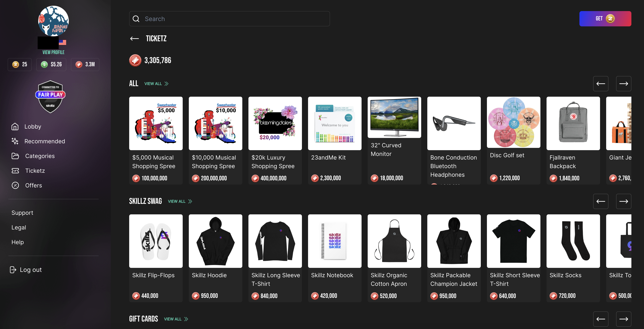Click the 420,000 price text
644x329 pixels.
328,296
